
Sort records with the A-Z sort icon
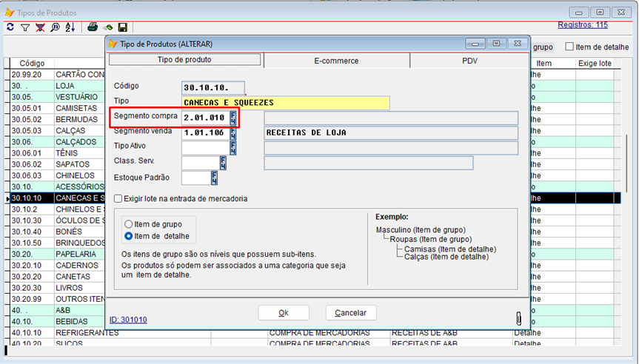(70, 27)
